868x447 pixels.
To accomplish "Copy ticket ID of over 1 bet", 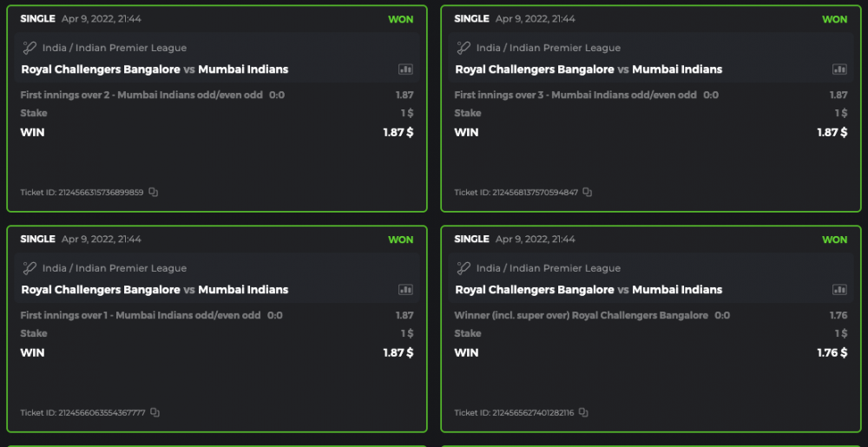I will (x=155, y=412).
